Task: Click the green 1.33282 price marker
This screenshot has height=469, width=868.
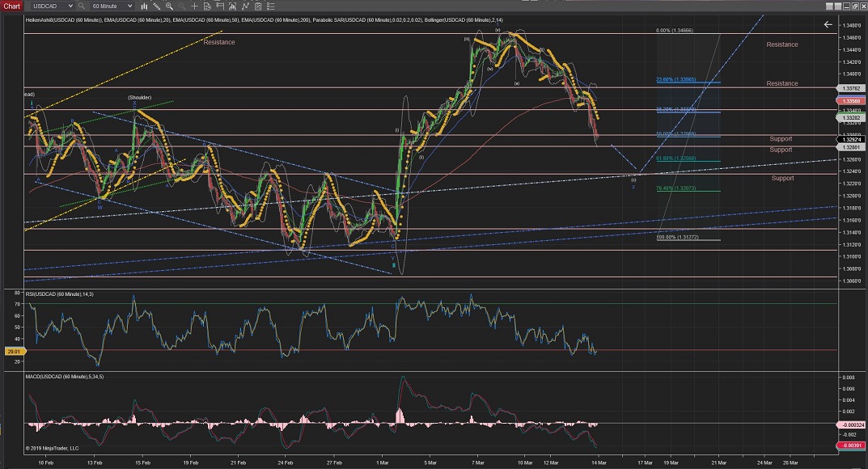Action: [851, 118]
